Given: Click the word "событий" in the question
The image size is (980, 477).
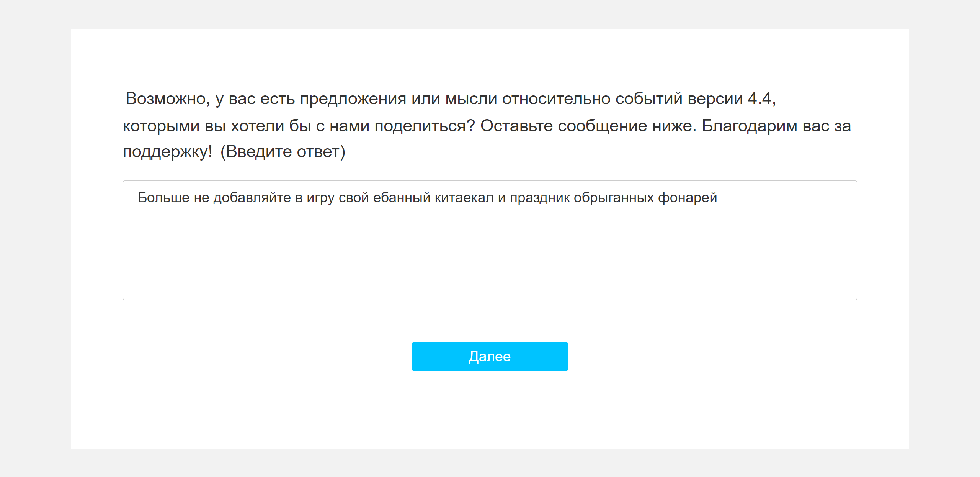Looking at the screenshot, I should (649, 99).
